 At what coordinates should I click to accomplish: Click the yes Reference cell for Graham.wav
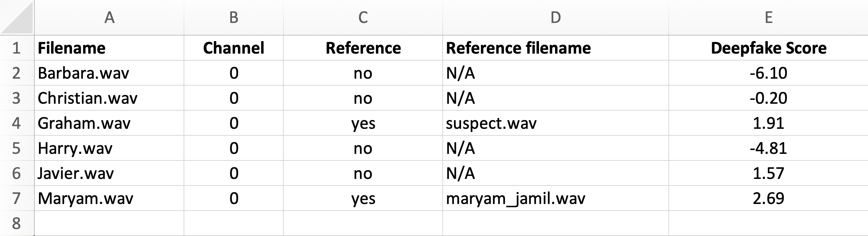363,123
